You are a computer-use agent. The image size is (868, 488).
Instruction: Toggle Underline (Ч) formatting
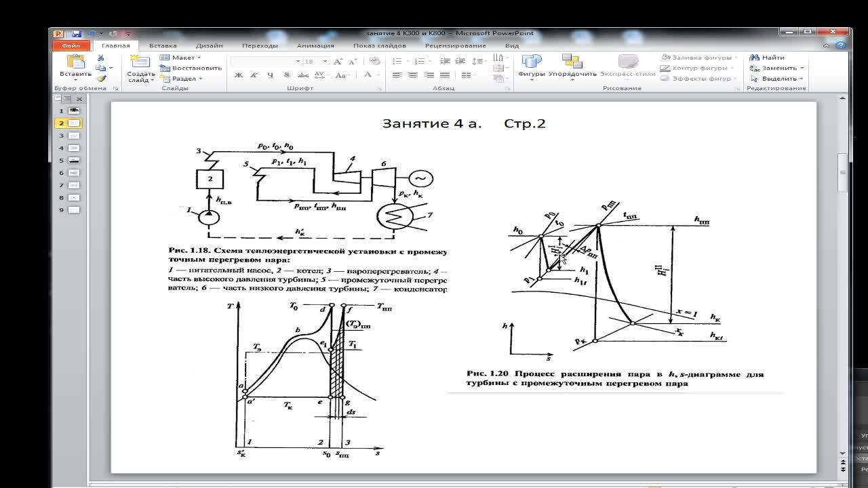point(271,75)
